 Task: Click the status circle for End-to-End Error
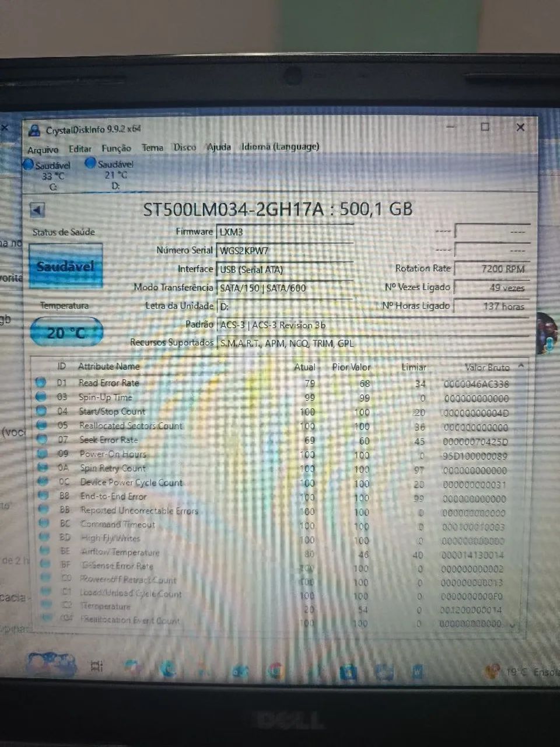pos(43,496)
